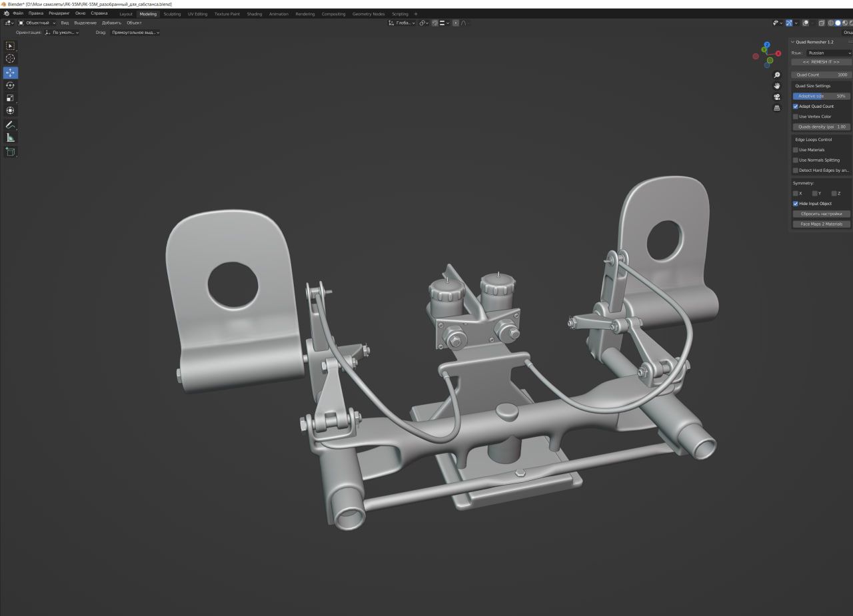Choose the Measure tool
This screenshot has width=853, height=616.
coord(10,138)
